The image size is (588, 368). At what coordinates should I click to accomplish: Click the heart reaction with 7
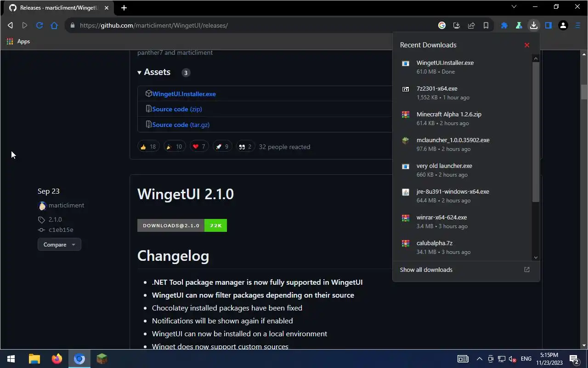[x=199, y=147]
